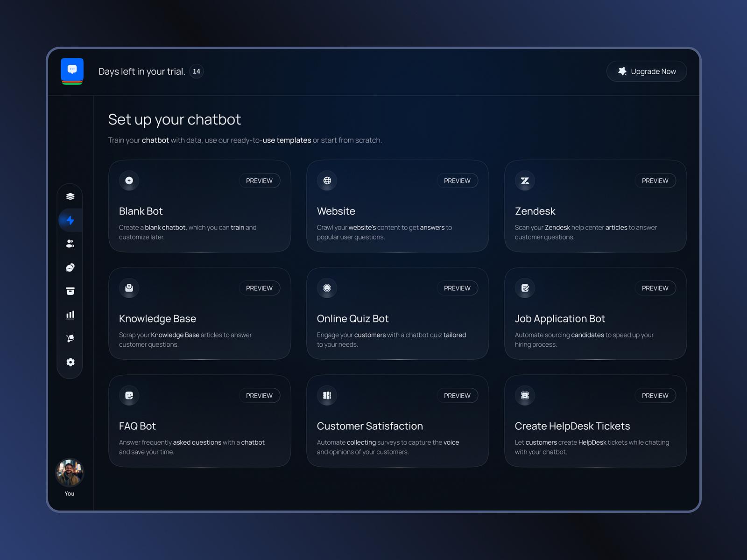Click the delivery cart sidebar icon
Image resolution: width=747 pixels, height=560 pixels.
pos(70,338)
